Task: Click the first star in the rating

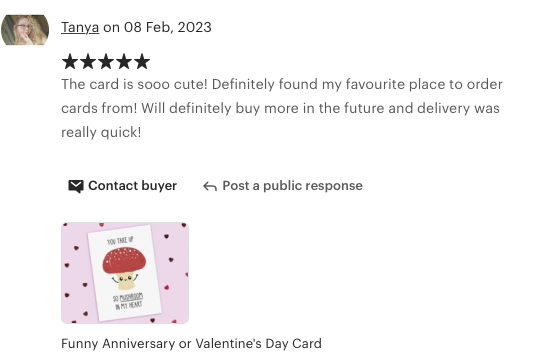Action: pyautogui.click(x=70, y=62)
